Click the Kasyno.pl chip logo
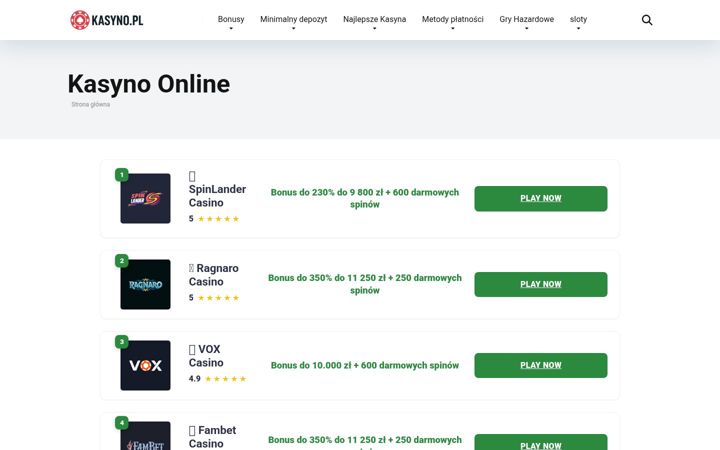Screen dimensions: 720x450 107,20
